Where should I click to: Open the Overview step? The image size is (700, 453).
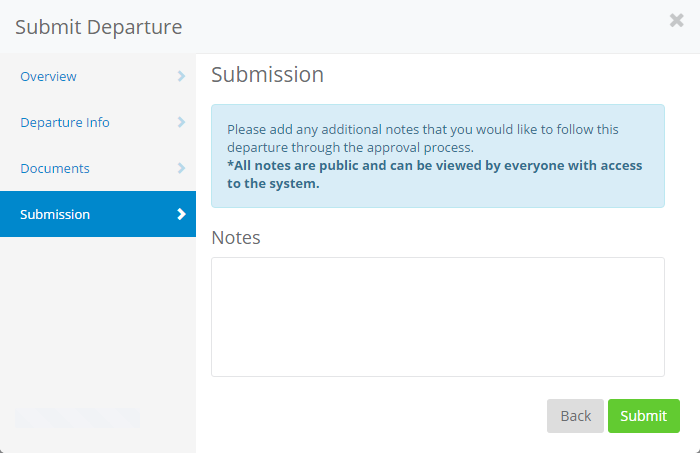click(x=49, y=77)
